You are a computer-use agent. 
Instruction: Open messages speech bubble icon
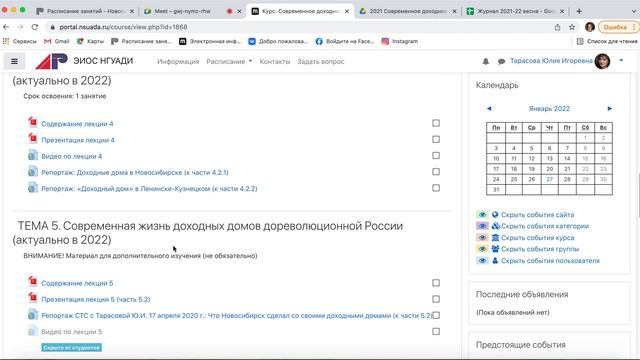point(501,62)
